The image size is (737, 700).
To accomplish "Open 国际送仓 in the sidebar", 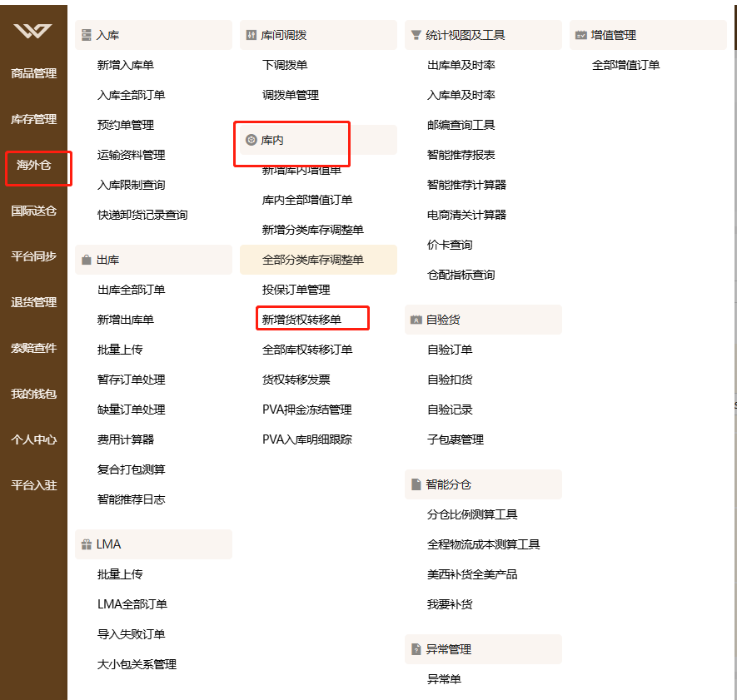I will pyautogui.click(x=34, y=211).
